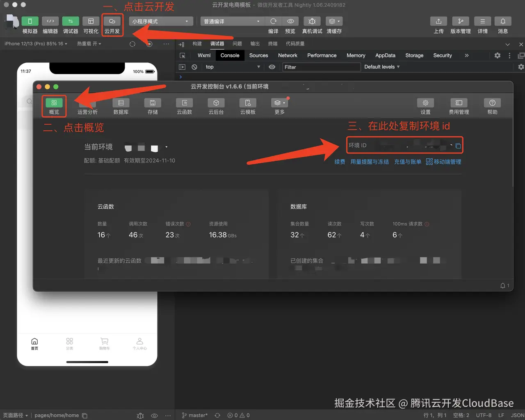Open the iPhone 12/13 (Pro) device selector
This screenshot has width=525, height=420.
click(35, 44)
